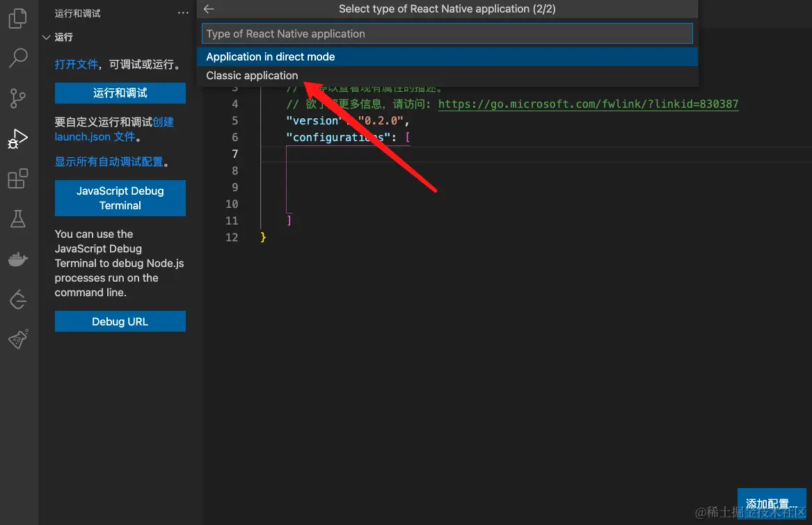Image resolution: width=812 pixels, height=525 pixels.
Task: Open the Search view in the activity bar
Action: pos(18,58)
